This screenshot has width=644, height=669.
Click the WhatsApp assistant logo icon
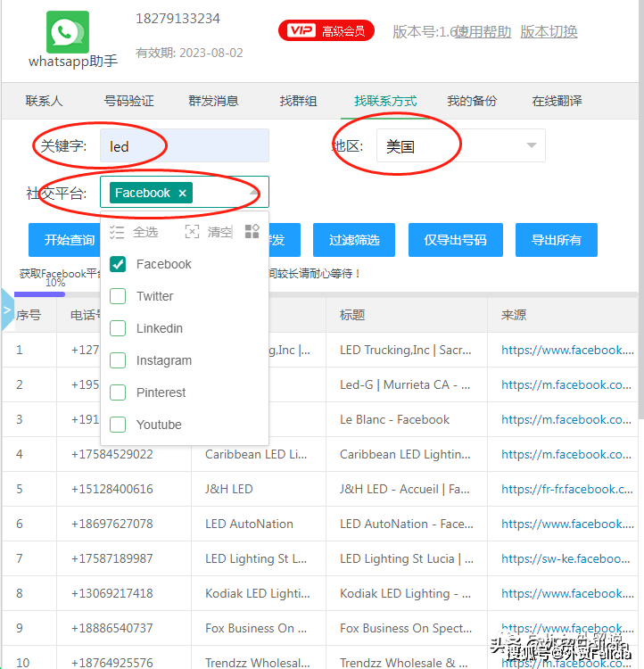pyautogui.click(x=68, y=32)
